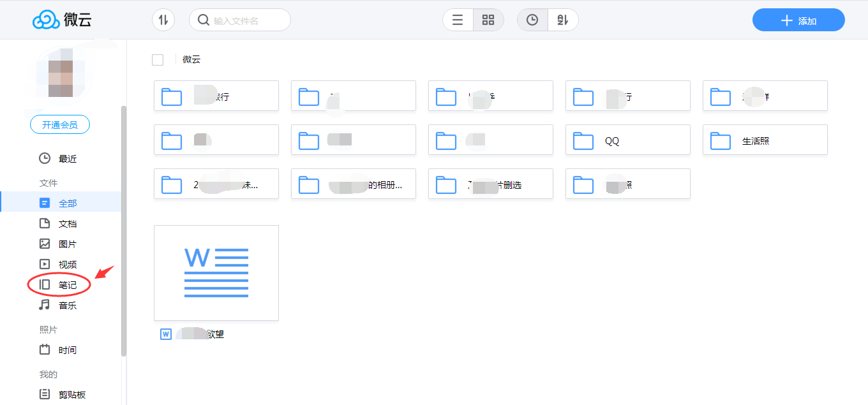Open the transfer list arrows button
Viewport: 868px width, 405px height.
click(163, 20)
